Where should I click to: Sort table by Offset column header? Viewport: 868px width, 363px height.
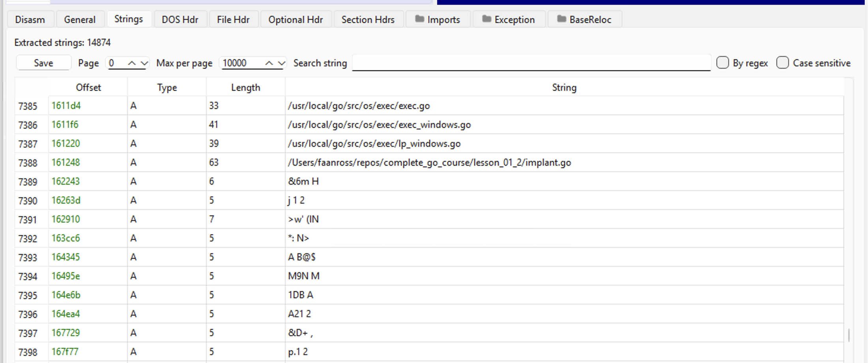[x=88, y=88]
